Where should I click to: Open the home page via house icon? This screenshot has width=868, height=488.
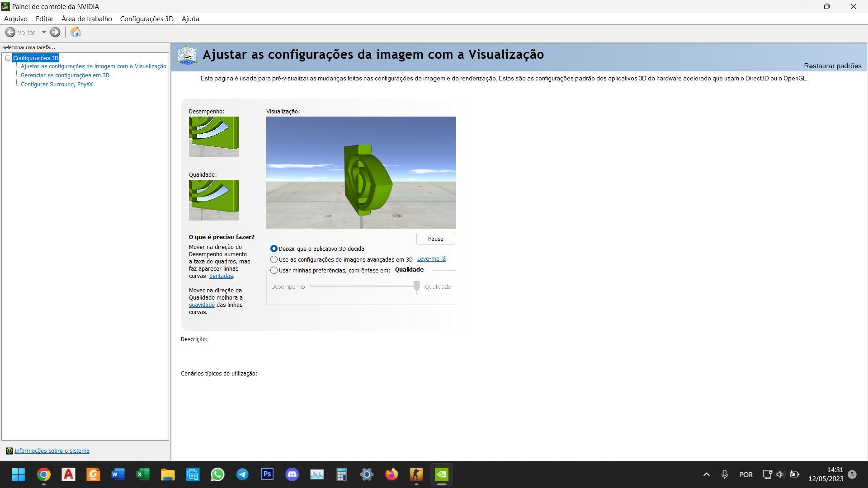tap(75, 32)
